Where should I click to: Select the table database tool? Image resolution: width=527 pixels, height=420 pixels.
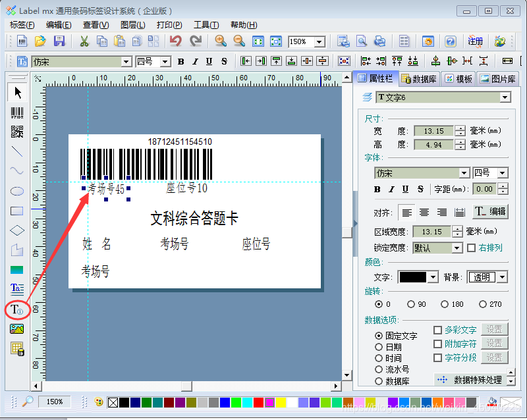click(x=17, y=349)
